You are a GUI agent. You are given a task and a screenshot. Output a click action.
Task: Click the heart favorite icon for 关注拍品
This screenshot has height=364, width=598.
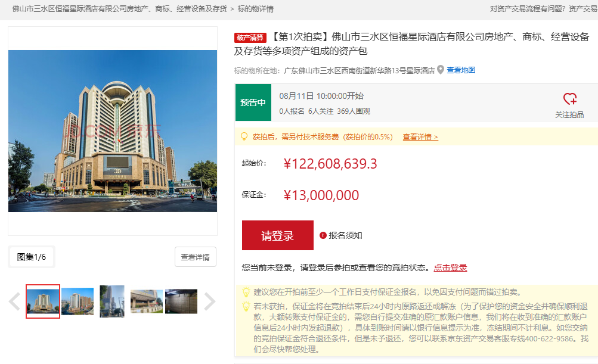tap(570, 99)
